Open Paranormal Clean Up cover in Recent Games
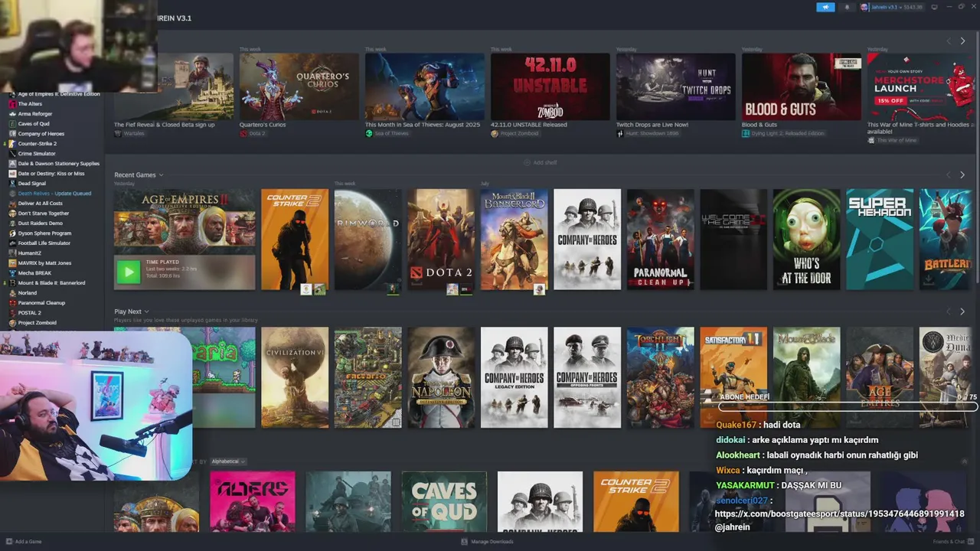 tap(661, 240)
